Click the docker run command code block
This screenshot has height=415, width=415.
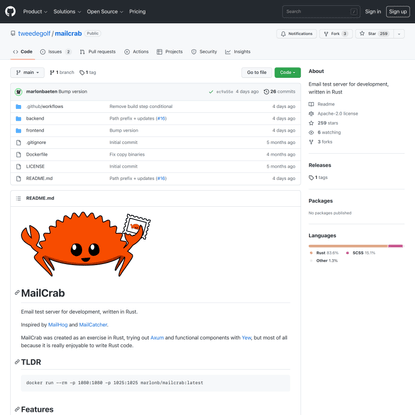pos(155,383)
